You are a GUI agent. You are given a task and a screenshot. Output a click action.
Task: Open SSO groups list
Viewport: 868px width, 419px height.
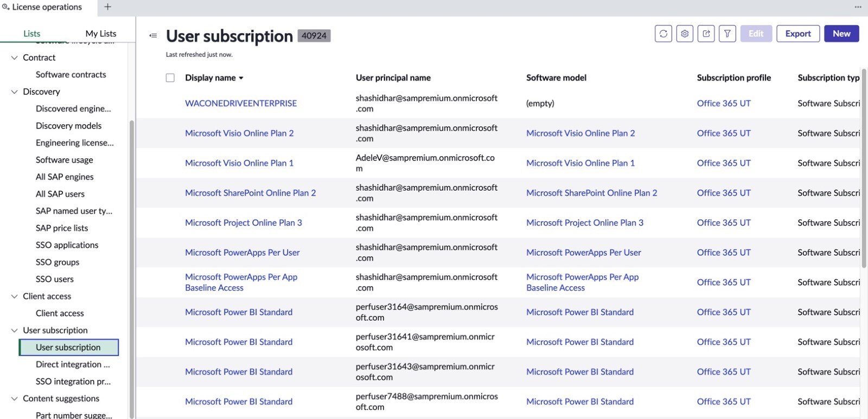point(58,262)
